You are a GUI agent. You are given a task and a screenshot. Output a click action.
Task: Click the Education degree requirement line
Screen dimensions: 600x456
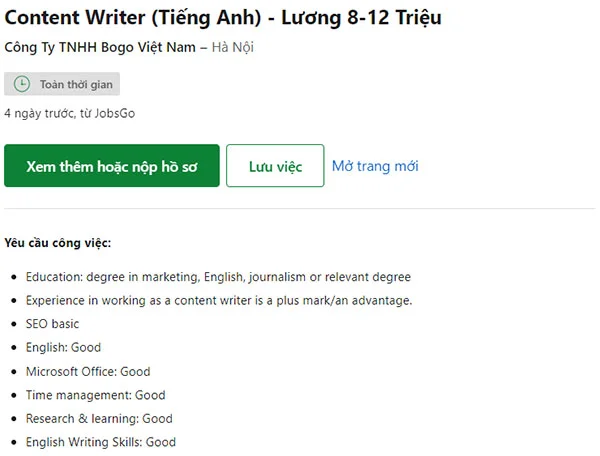(218, 277)
